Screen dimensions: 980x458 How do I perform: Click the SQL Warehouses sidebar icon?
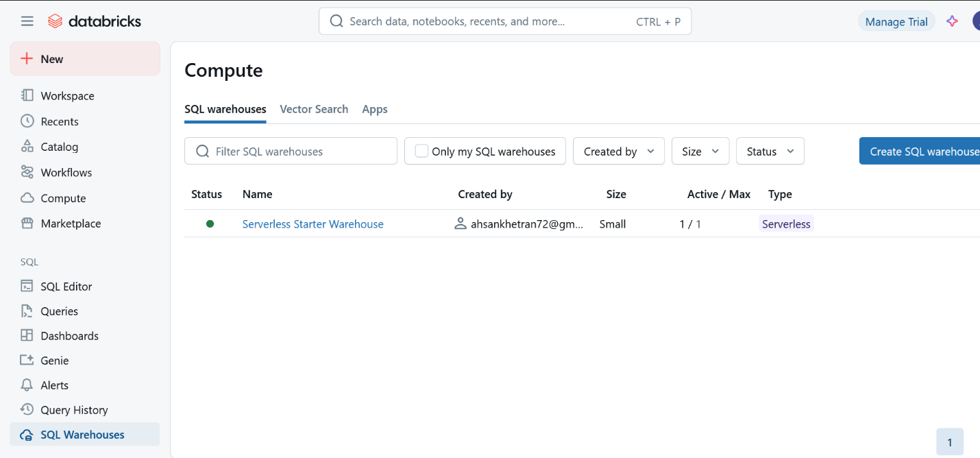point(27,435)
